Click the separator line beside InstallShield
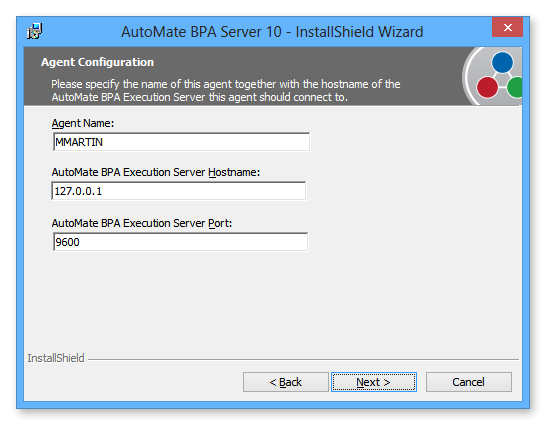Screen dimensions: 547x425 click(303, 359)
